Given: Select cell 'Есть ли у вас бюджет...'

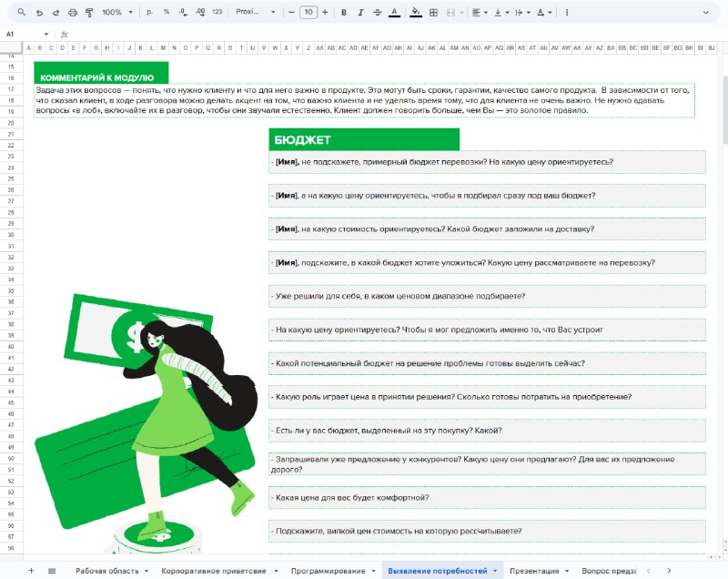Looking at the screenshot, I should pyautogui.click(x=487, y=431).
